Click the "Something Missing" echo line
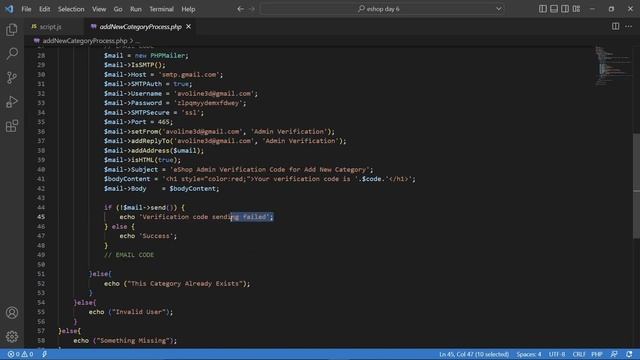Screen dimensions: 640x360 coord(125,340)
